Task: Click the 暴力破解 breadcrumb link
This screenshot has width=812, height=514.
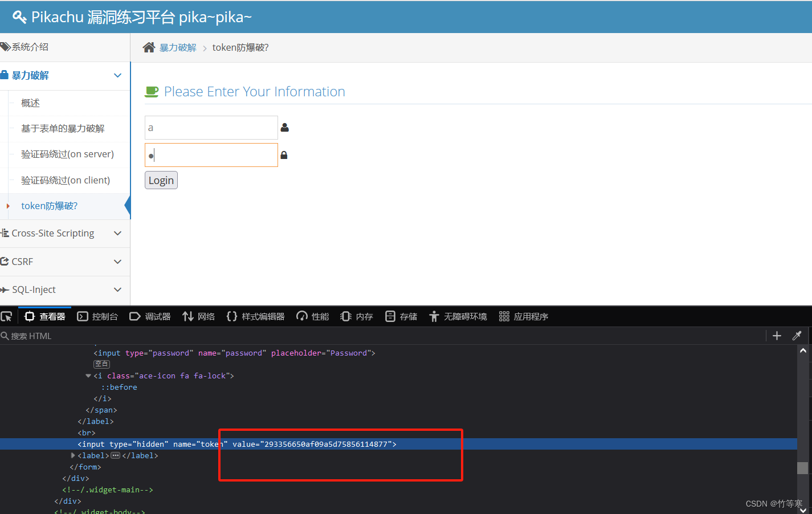Action: point(178,48)
